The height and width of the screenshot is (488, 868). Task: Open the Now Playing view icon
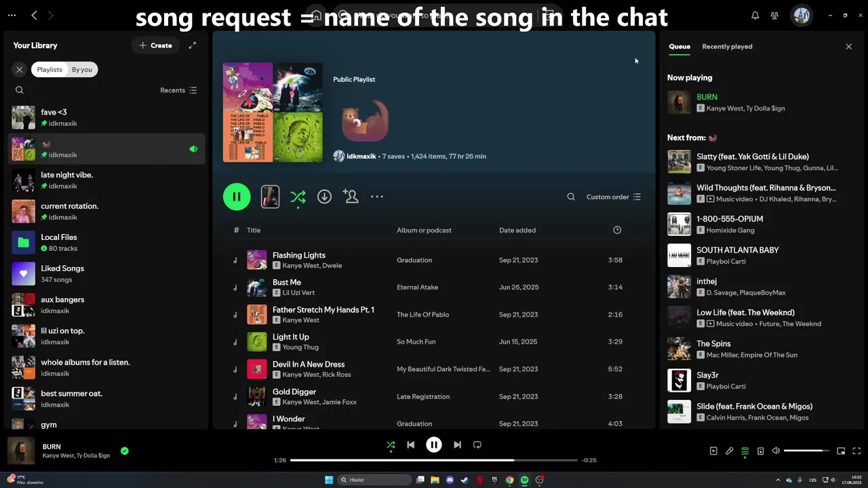[x=713, y=451]
